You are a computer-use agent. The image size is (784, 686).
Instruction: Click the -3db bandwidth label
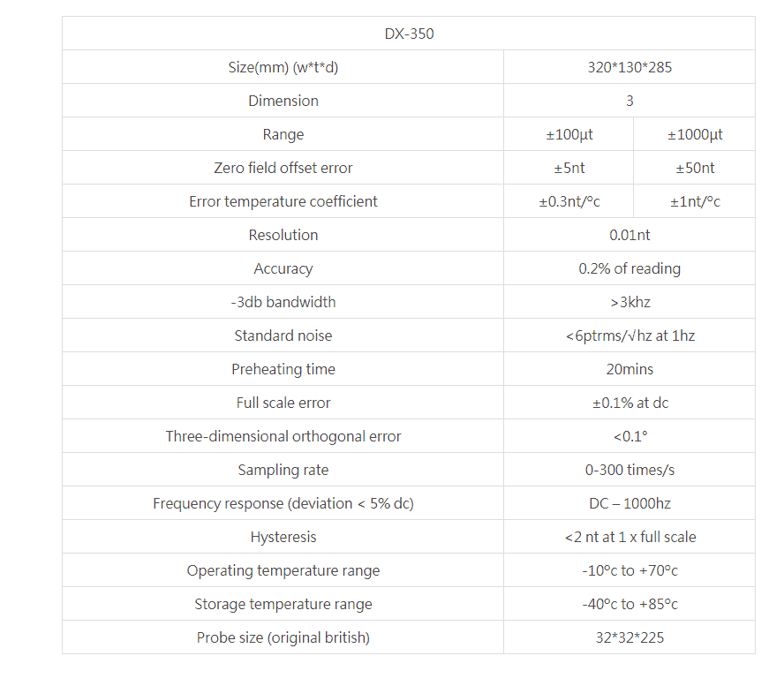click(x=283, y=302)
